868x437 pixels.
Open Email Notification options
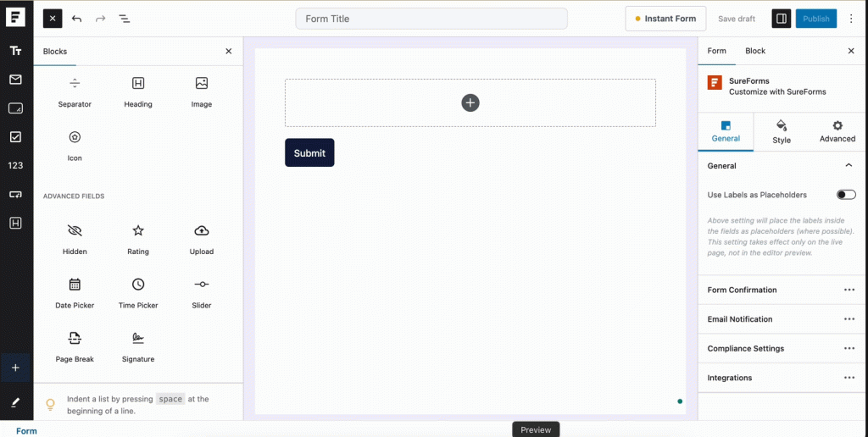849,319
